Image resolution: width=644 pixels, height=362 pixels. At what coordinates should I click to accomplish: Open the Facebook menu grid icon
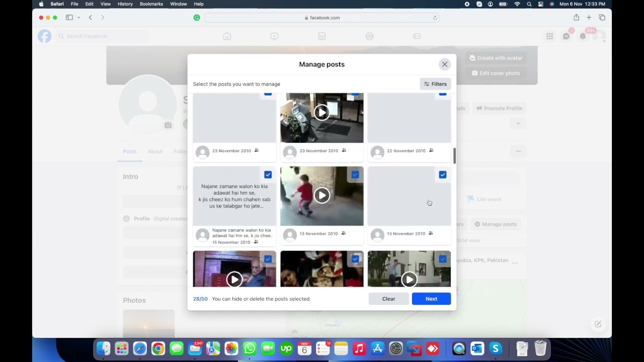pyautogui.click(x=550, y=36)
